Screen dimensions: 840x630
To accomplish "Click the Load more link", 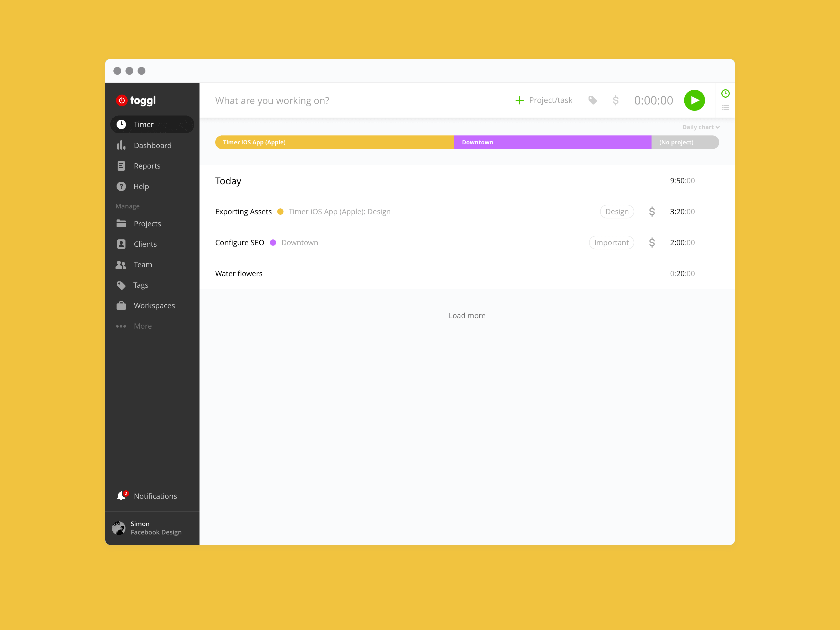I will [x=467, y=316].
